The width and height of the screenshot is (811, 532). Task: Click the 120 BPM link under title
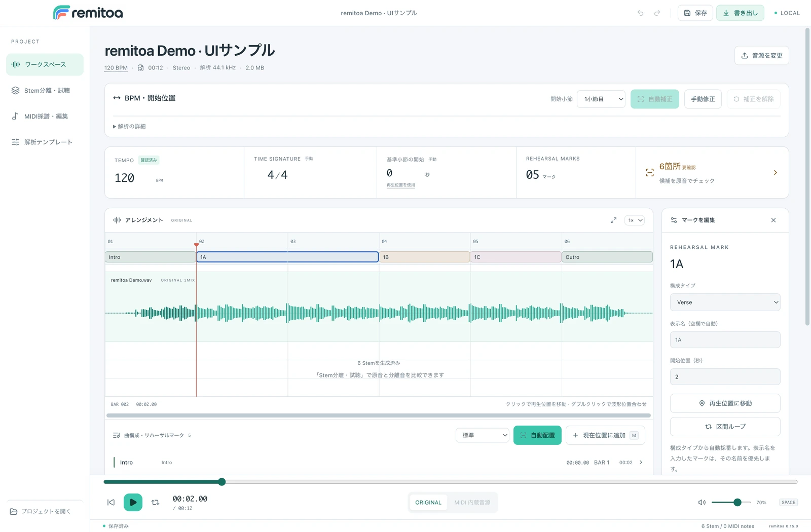[116, 68]
